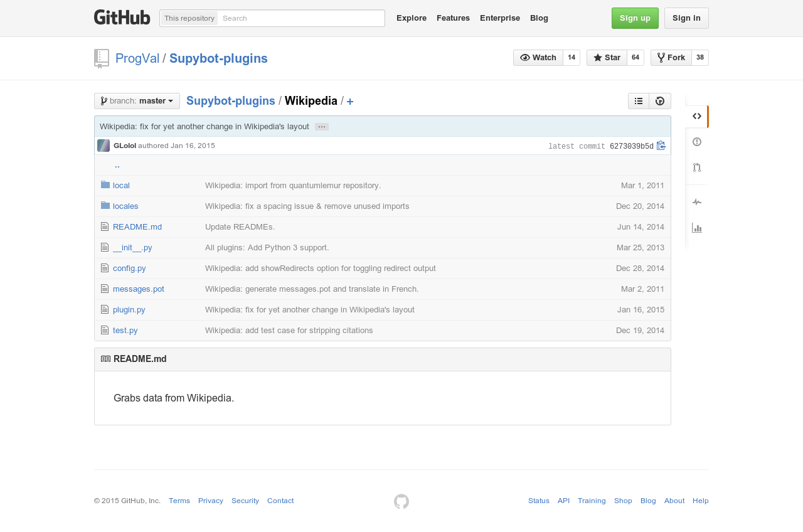Viewport: 803px width, 532px height.
Task: Click the test.py file icon
Action: [105, 330]
